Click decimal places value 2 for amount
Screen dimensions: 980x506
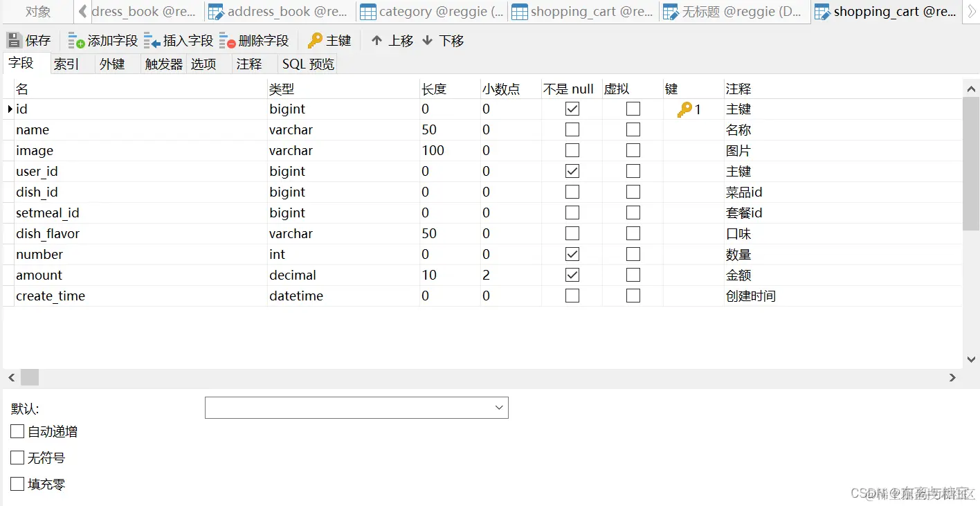487,275
